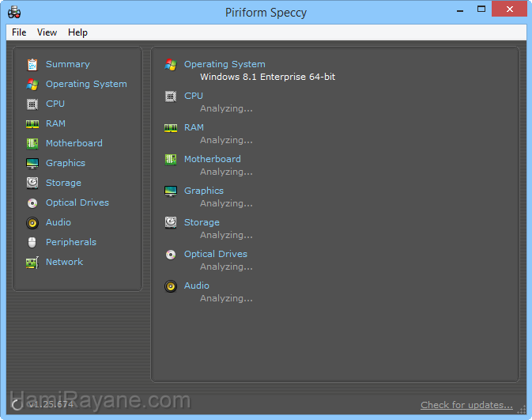
Task: Click the Graphics heading link in summary
Action: coord(204,191)
